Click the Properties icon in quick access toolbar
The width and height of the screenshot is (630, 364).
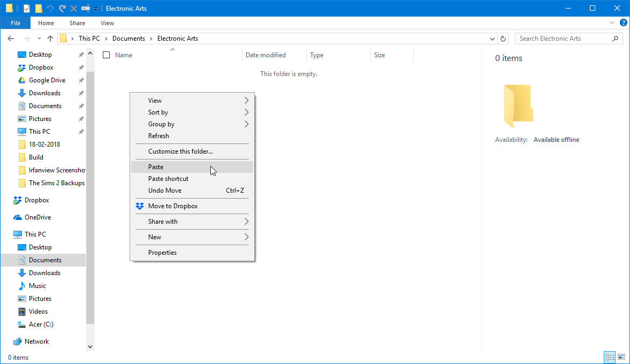pos(27,9)
